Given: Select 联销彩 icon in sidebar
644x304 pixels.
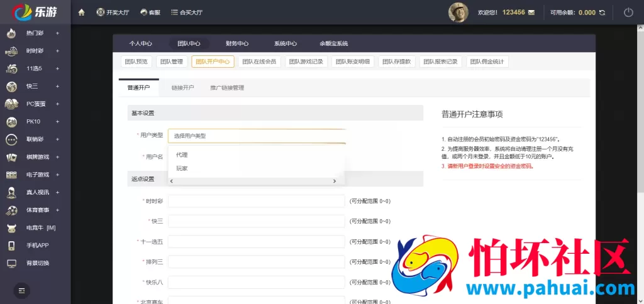Looking at the screenshot, I should (x=11, y=139).
